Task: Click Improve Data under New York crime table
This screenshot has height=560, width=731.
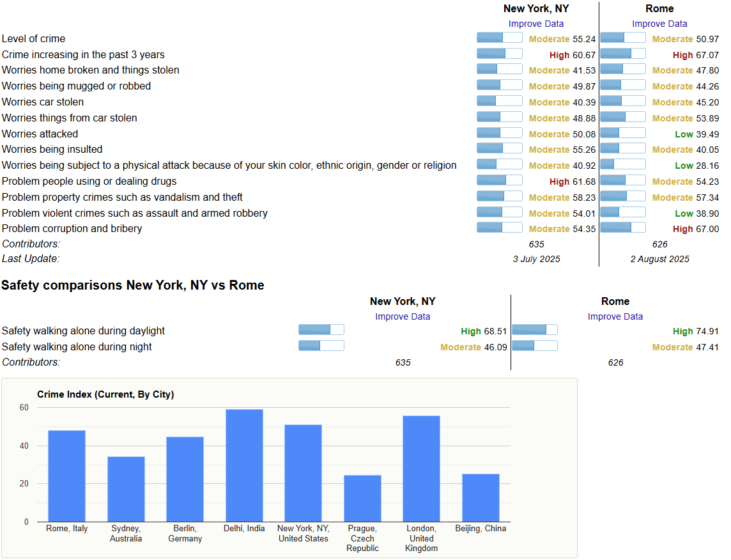Action: (535, 24)
